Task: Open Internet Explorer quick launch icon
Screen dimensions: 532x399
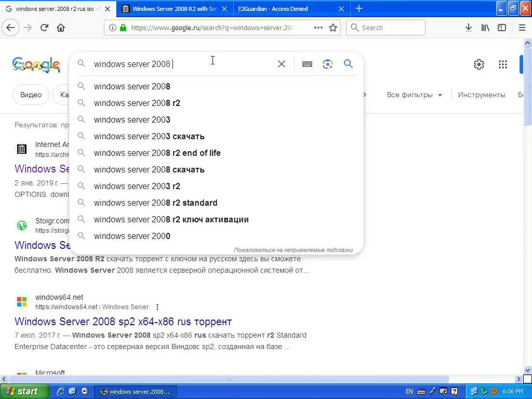Action: pos(61,391)
